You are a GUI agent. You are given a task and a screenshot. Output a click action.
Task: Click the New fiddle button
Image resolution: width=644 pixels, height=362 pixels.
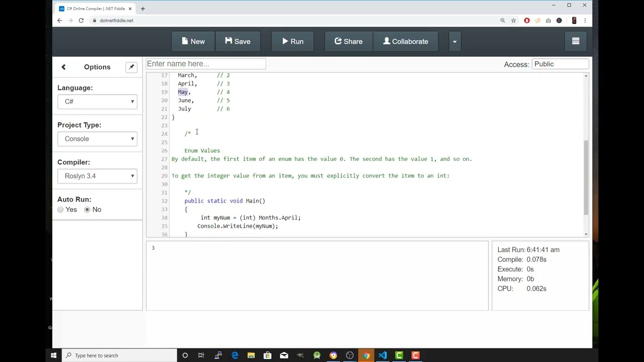193,42
